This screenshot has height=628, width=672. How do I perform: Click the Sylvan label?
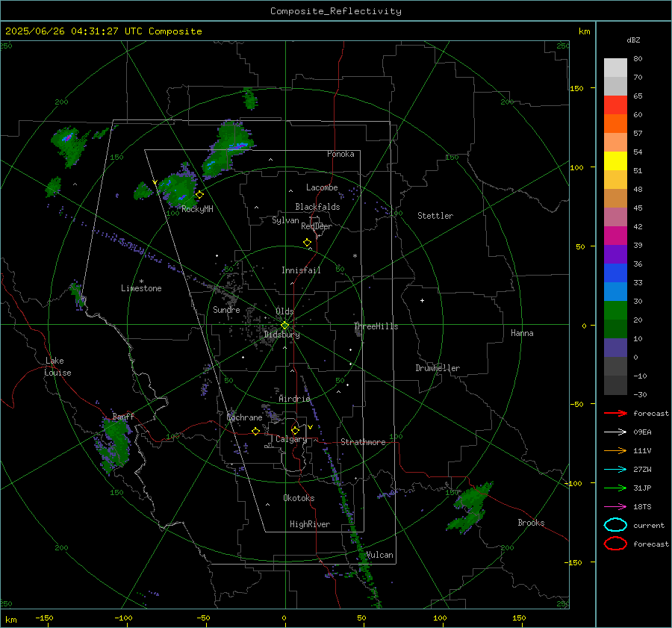(x=285, y=220)
